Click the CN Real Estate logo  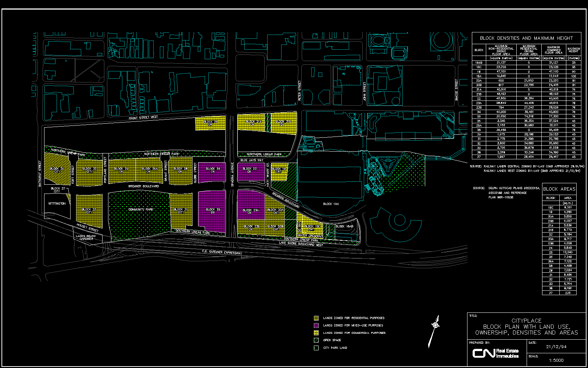click(495, 353)
